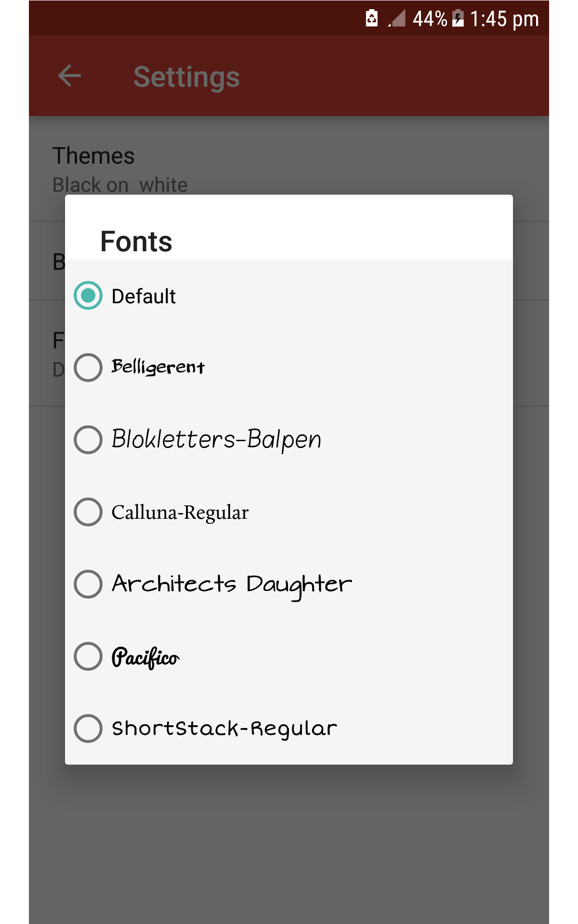This screenshot has height=924, width=578.
Task: Pick the Blokletters-Balpen radio button
Action: point(88,439)
